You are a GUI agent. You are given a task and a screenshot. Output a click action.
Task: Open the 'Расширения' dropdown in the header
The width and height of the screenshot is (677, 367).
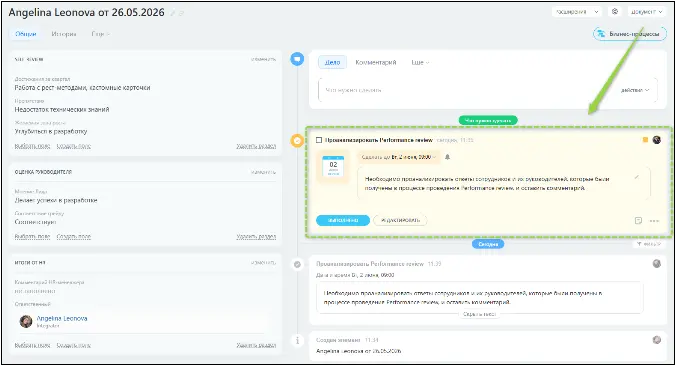click(x=577, y=12)
